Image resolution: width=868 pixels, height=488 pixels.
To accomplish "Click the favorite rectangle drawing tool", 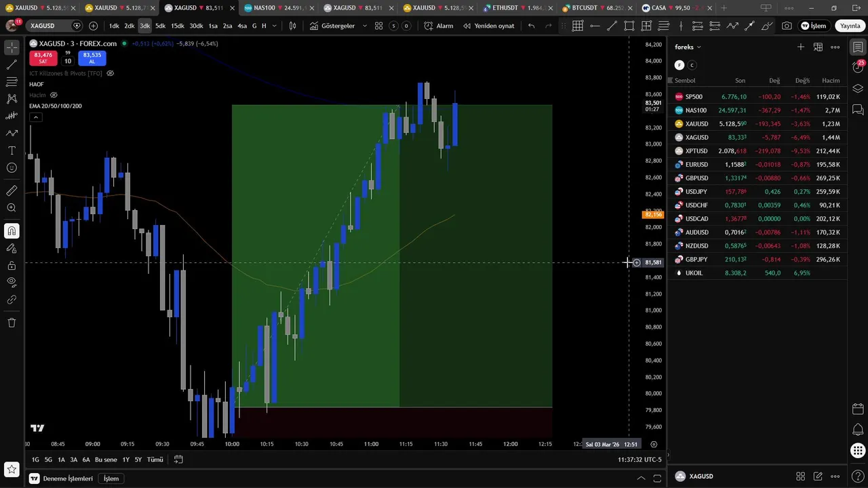I will 629,26.
